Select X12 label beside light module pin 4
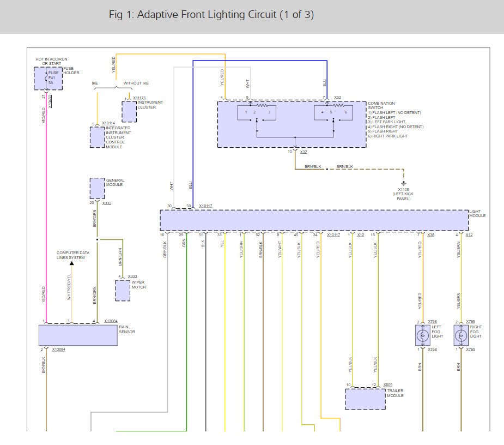Viewport: 504px width, 445px height. (x=469, y=235)
